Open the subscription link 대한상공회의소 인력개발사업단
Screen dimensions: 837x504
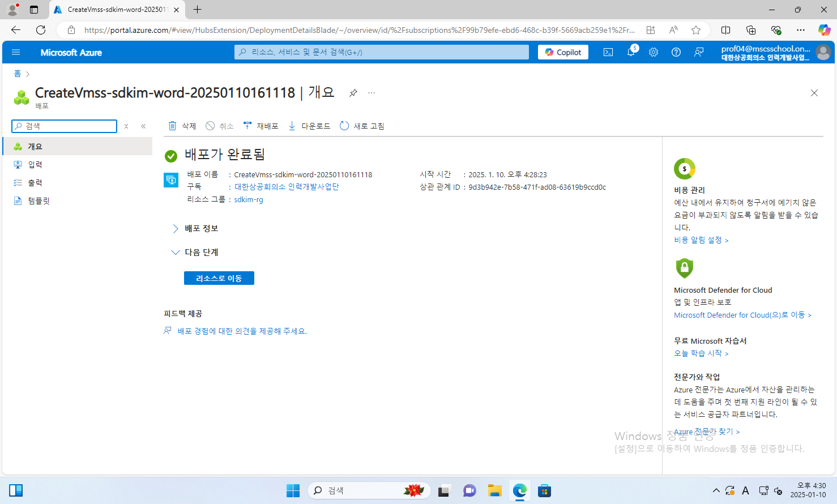(287, 187)
